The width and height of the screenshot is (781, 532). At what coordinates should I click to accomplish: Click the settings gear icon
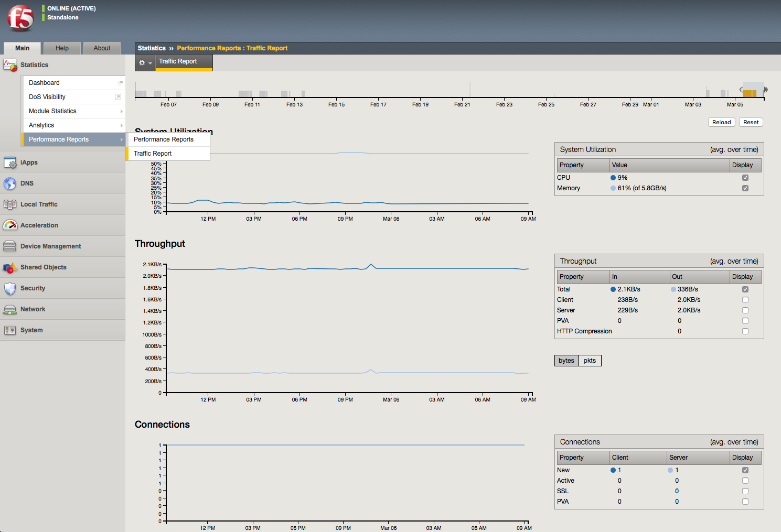point(142,62)
